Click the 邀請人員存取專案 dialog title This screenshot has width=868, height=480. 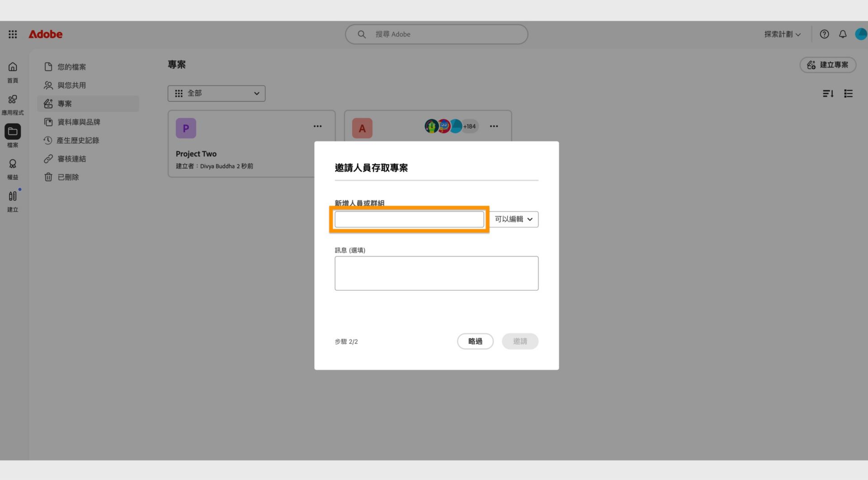click(x=371, y=168)
